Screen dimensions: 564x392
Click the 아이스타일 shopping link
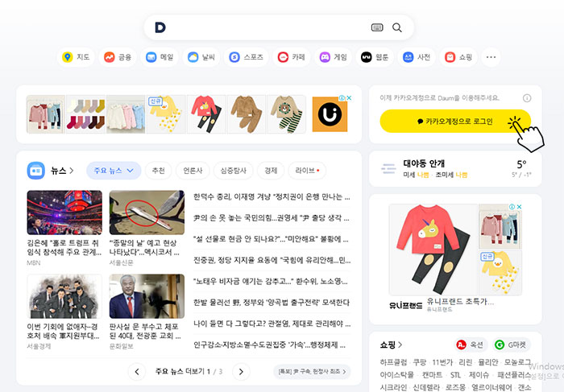click(396, 375)
